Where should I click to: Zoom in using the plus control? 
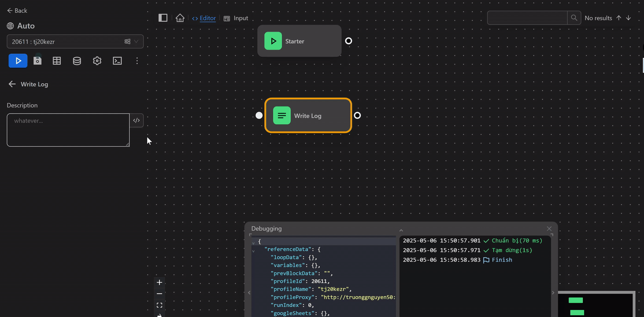click(x=159, y=282)
